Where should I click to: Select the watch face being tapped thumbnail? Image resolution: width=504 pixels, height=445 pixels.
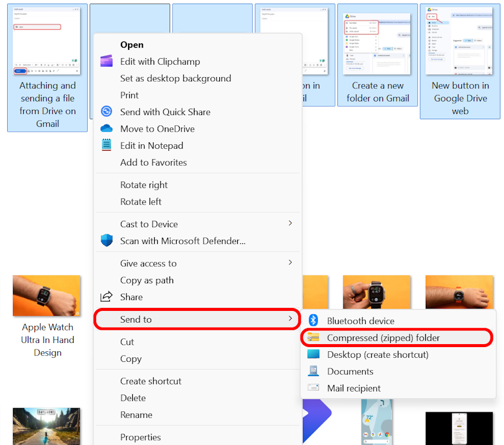click(377, 292)
